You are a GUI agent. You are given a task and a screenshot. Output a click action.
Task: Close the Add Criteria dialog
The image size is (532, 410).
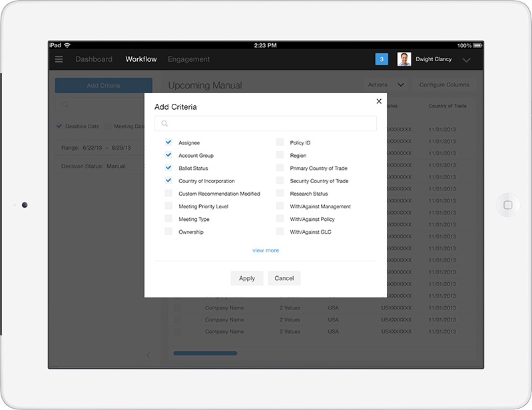click(379, 101)
